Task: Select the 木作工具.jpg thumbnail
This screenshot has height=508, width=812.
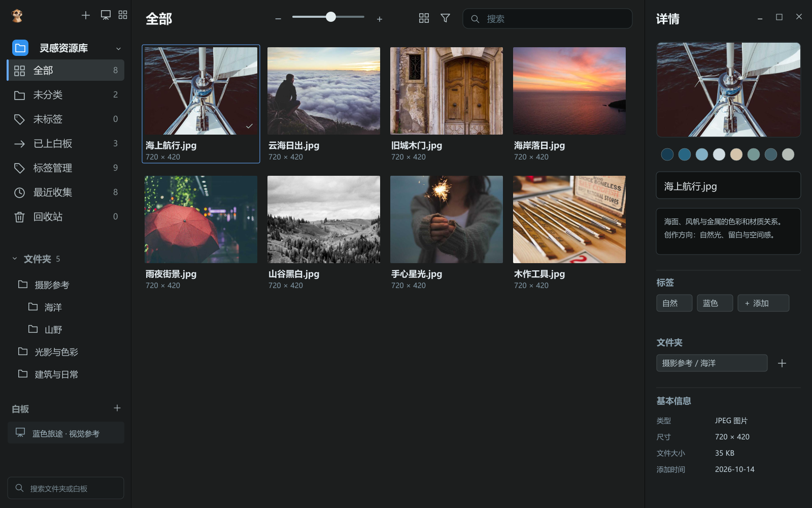Action: point(569,219)
